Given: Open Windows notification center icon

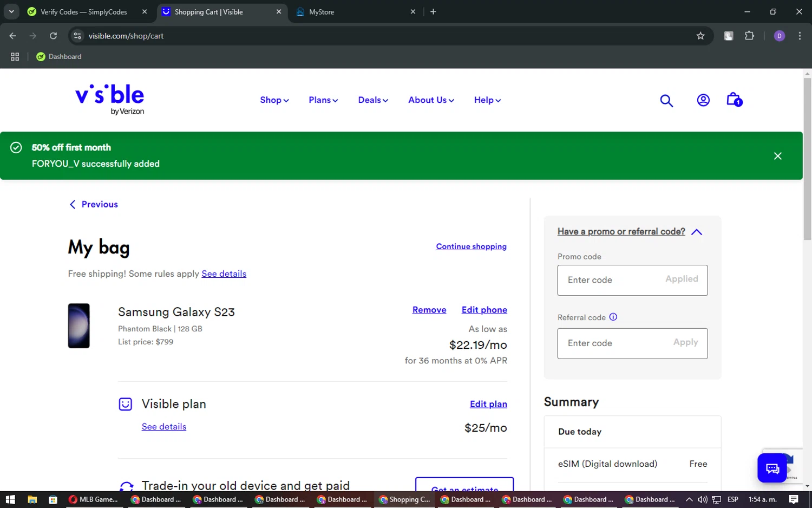Looking at the screenshot, I should 794,499.
